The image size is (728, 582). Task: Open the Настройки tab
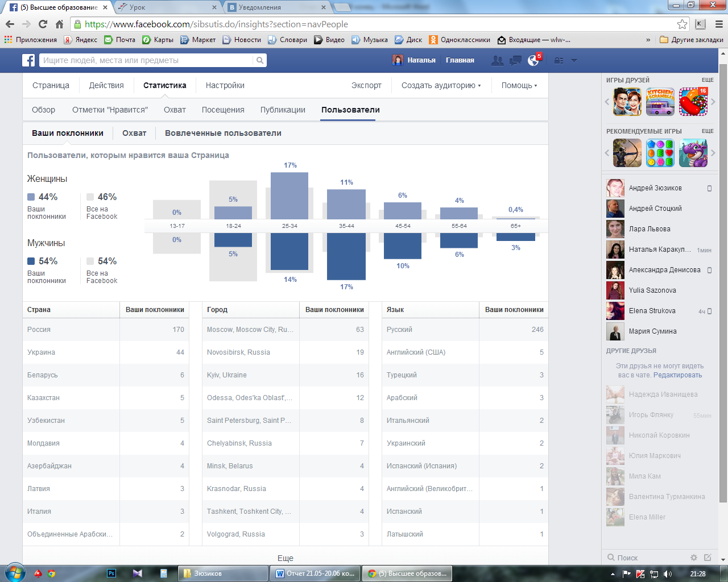(225, 85)
